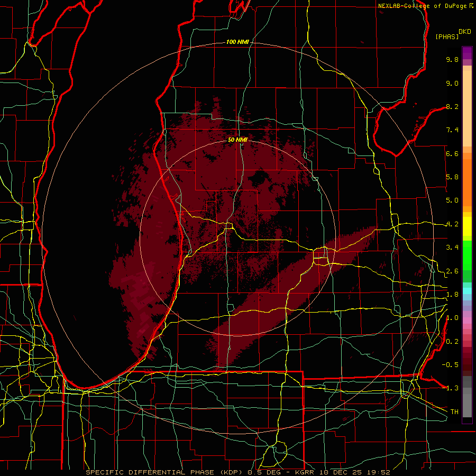Pick the yellow segment of the color bar
The width and height of the screenshot is (476, 476).
point(467,226)
